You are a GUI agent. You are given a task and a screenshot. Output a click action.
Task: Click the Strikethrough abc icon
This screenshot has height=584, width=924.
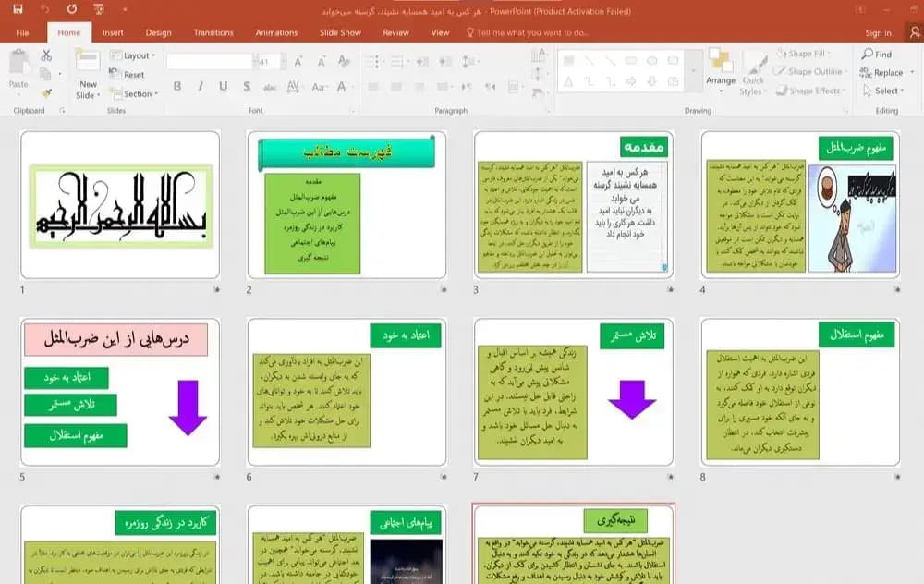pos(270,87)
